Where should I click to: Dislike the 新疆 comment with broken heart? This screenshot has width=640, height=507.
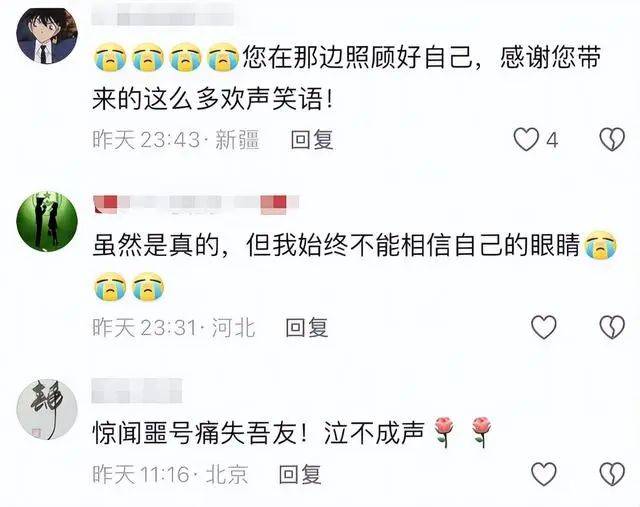pyautogui.click(x=612, y=139)
